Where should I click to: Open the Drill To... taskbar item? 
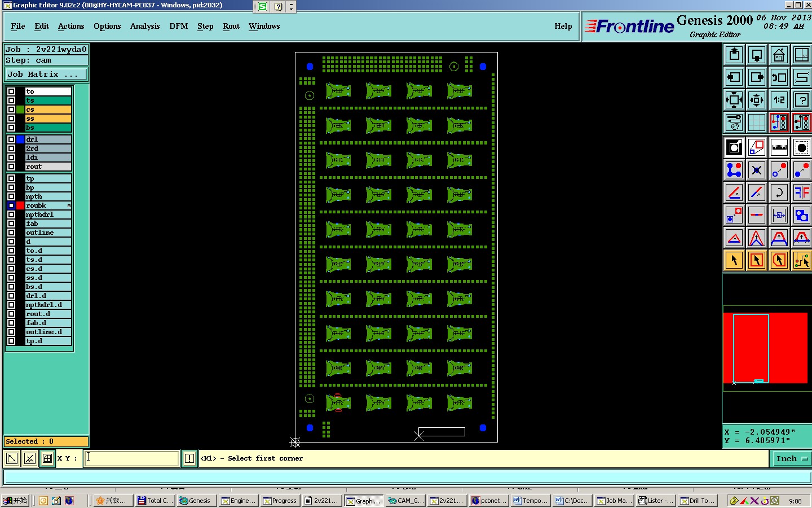click(698, 501)
